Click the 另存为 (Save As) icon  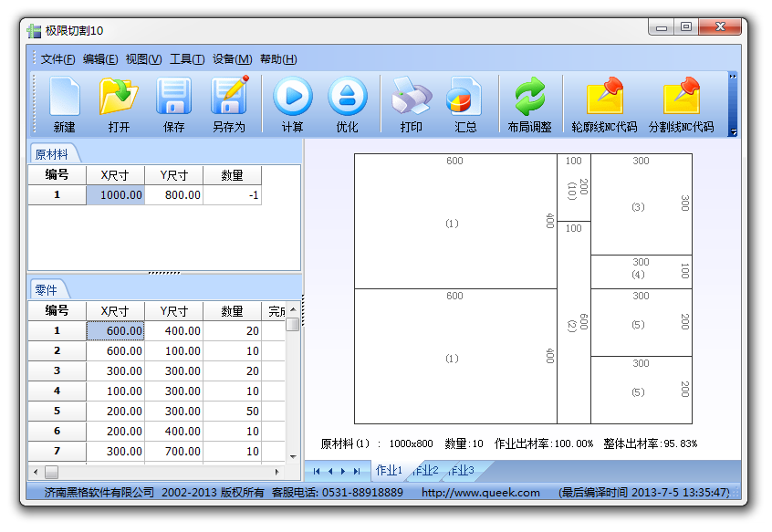(229, 104)
